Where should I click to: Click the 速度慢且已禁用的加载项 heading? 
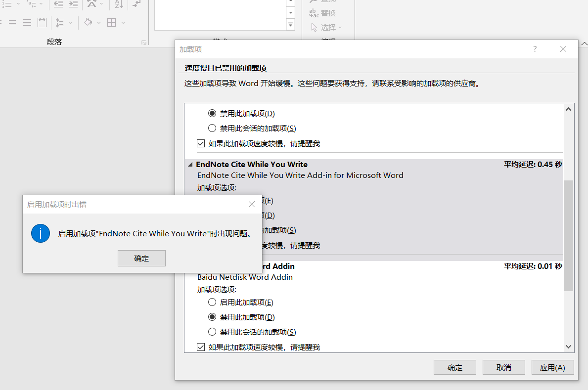pos(226,68)
